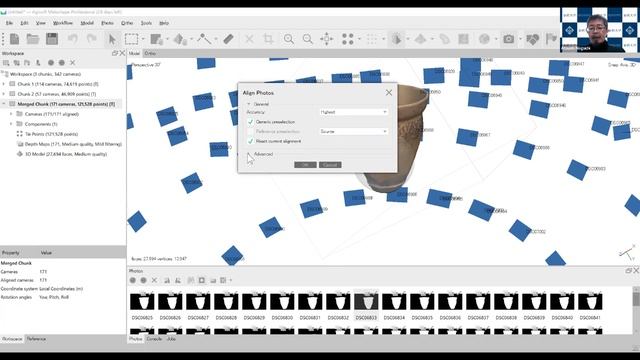Open the Jobs tab
Image resolution: width=640 pixels, height=360 pixels.
click(171, 339)
